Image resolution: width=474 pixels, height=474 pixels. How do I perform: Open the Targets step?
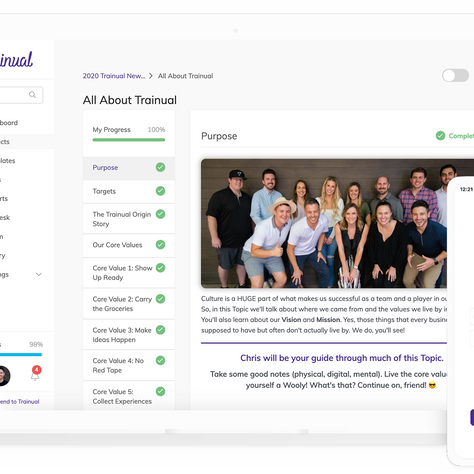pos(129,191)
